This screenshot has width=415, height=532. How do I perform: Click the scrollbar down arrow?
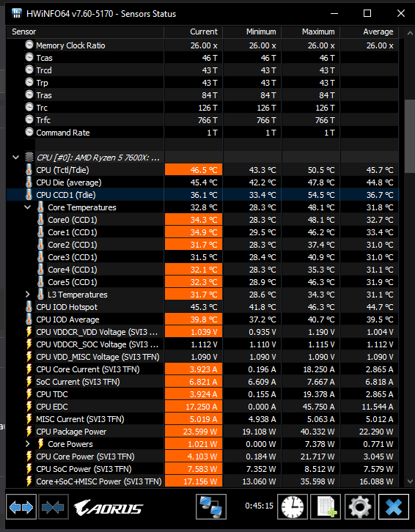[410, 481]
